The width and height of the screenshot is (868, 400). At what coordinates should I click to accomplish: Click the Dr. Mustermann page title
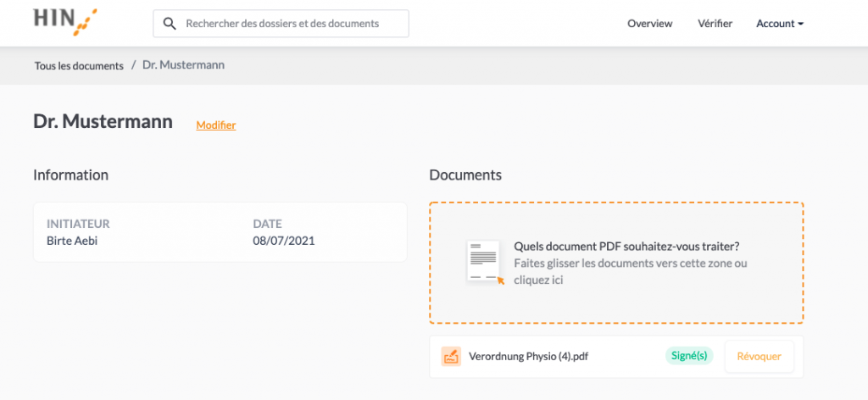pos(103,122)
